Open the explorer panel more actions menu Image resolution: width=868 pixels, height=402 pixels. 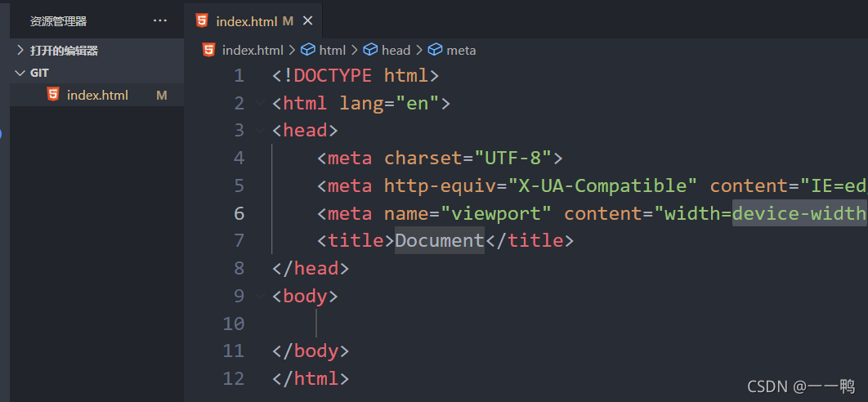pos(160,21)
